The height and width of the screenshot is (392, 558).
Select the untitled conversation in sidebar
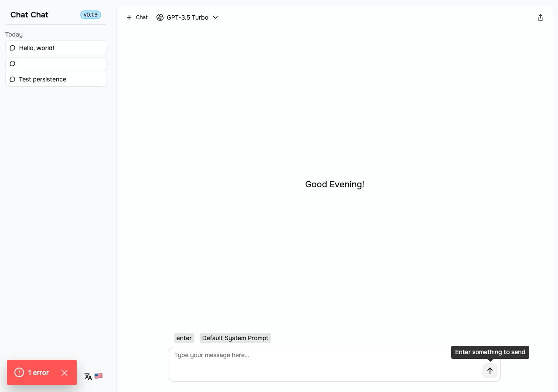point(56,64)
